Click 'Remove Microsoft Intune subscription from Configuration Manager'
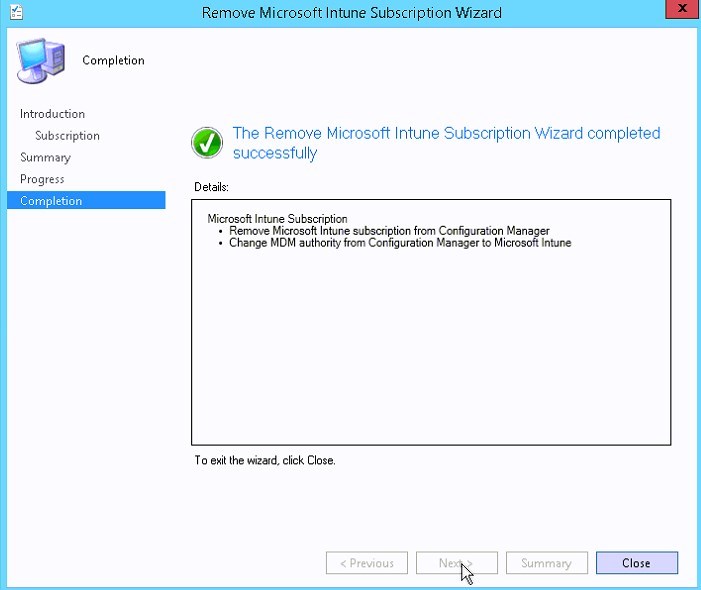This screenshot has width=701, height=590. pyautogui.click(x=389, y=231)
